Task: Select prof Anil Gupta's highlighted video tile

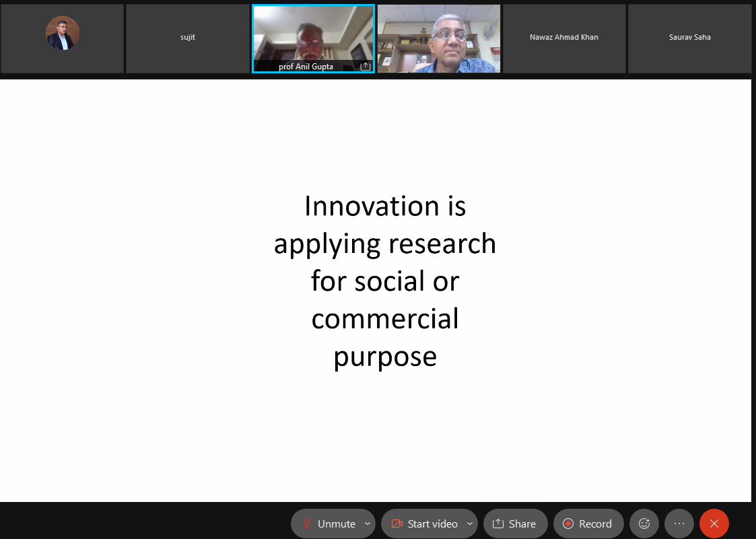Action: [313, 34]
